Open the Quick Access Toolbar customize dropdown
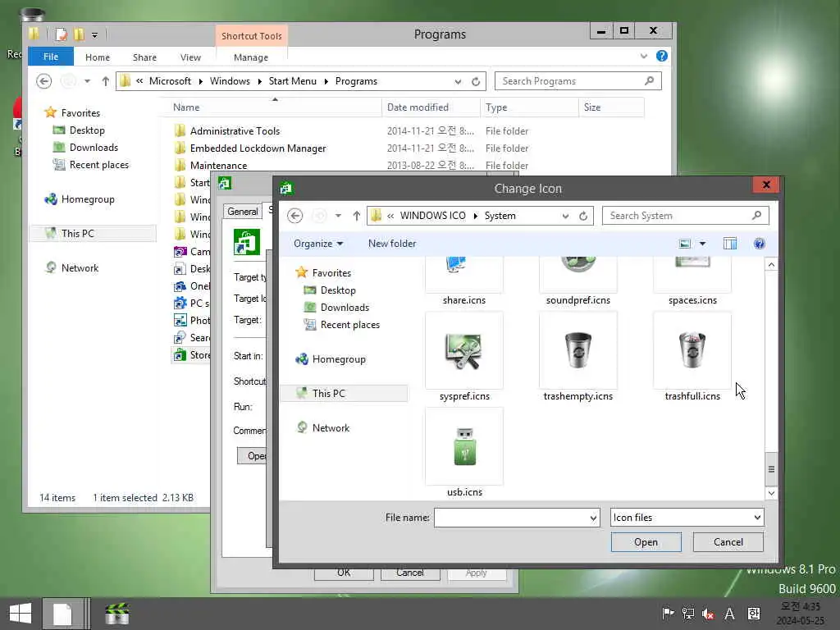This screenshot has width=840, height=630. 94,35
